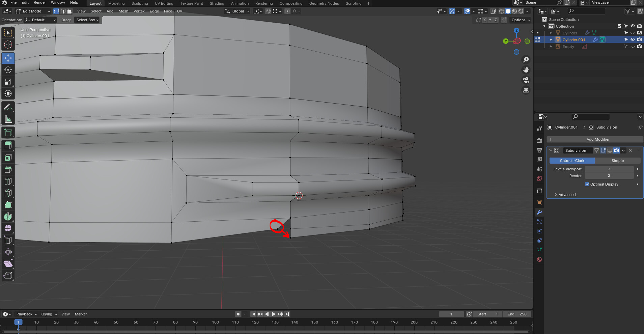Select the Move tool in toolbar
The width and height of the screenshot is (644, 334).
pyautogui.click(x=8, y=58)
